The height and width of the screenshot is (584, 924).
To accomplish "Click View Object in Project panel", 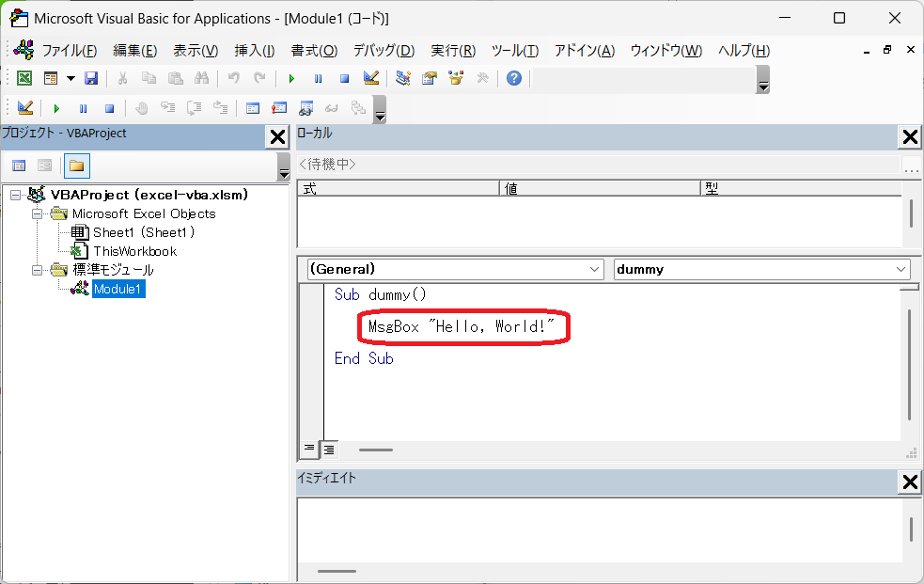I will [x=45, y=166].
